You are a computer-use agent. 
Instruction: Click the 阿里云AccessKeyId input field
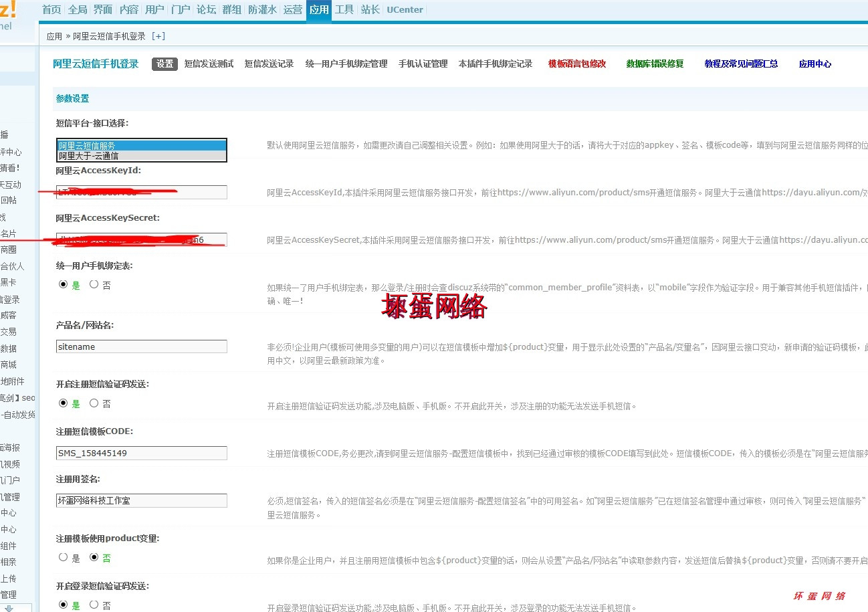(142, 193)
